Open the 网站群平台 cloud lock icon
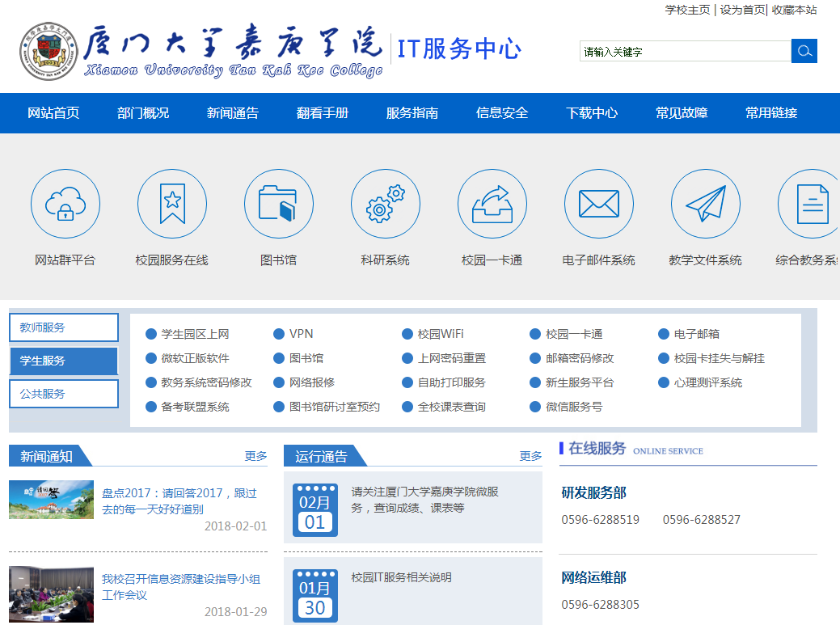Image resolution: width=840 pixels, height=625 pixels. [65, 204]
